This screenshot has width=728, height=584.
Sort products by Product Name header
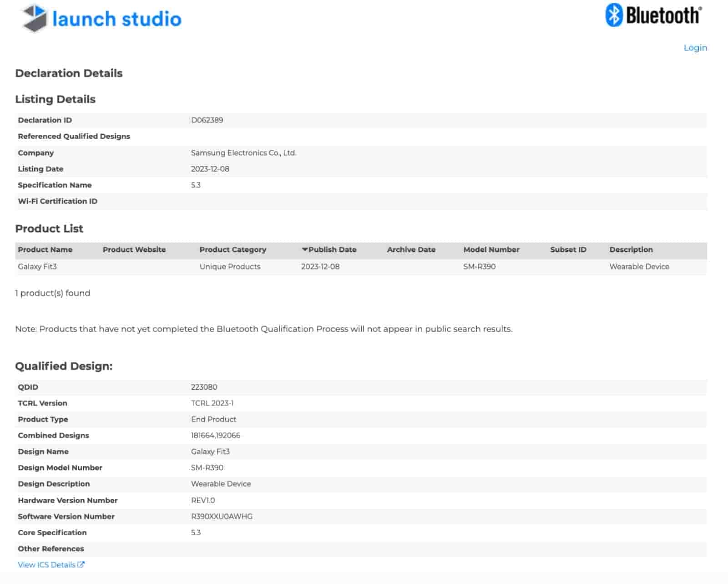point(45,249)
